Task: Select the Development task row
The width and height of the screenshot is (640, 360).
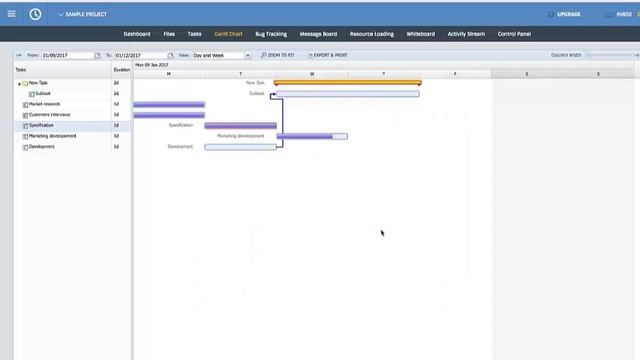Action: (73, 147)
